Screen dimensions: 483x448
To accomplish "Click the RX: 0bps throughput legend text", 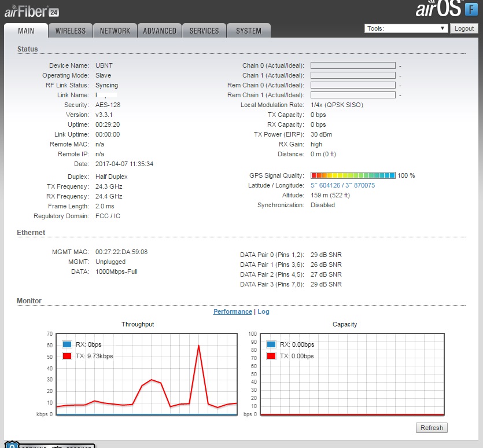I will click(89, 344).
